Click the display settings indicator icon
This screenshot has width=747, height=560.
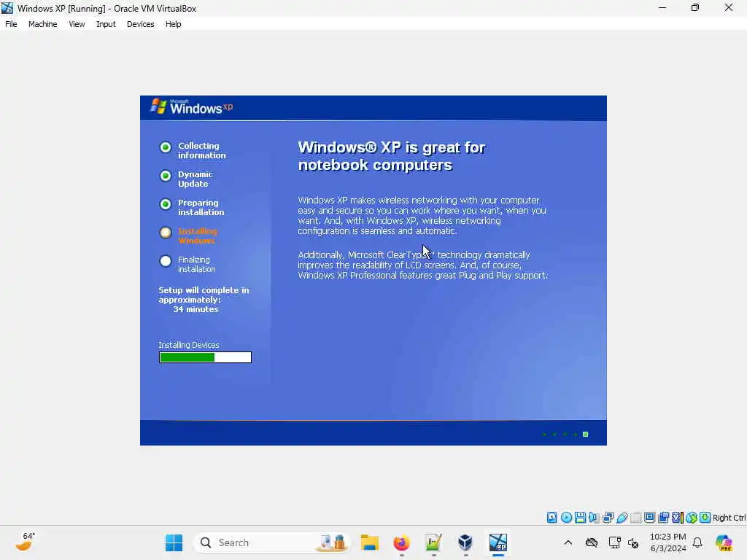pos(649,518)
